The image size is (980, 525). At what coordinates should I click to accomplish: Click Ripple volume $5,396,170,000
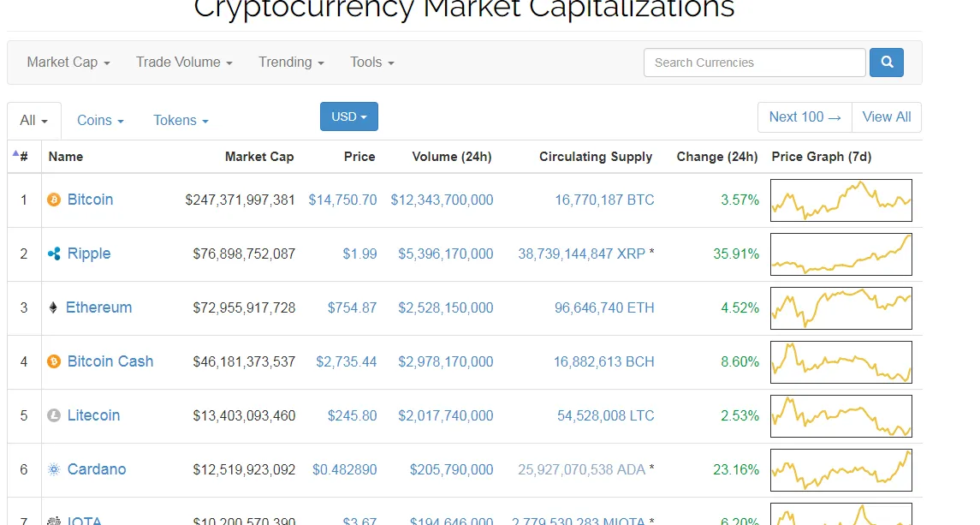tap(446, 254)
